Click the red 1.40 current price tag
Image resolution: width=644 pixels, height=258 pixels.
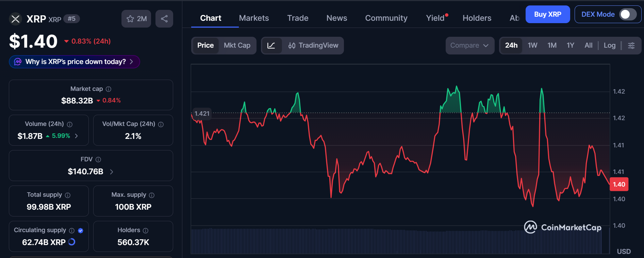point(619,184)
